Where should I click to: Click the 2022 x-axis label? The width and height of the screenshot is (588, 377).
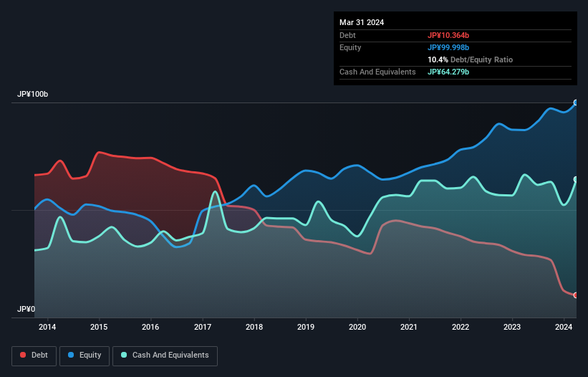click(461, 327)
